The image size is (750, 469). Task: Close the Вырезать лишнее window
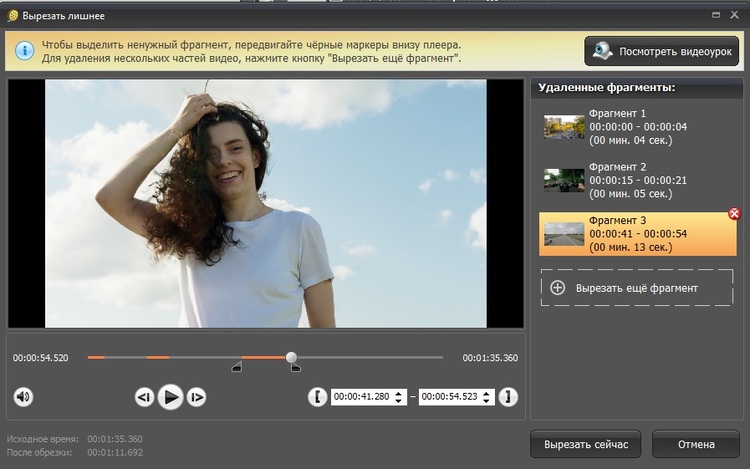pyautogui.click(x=735, y=15)
